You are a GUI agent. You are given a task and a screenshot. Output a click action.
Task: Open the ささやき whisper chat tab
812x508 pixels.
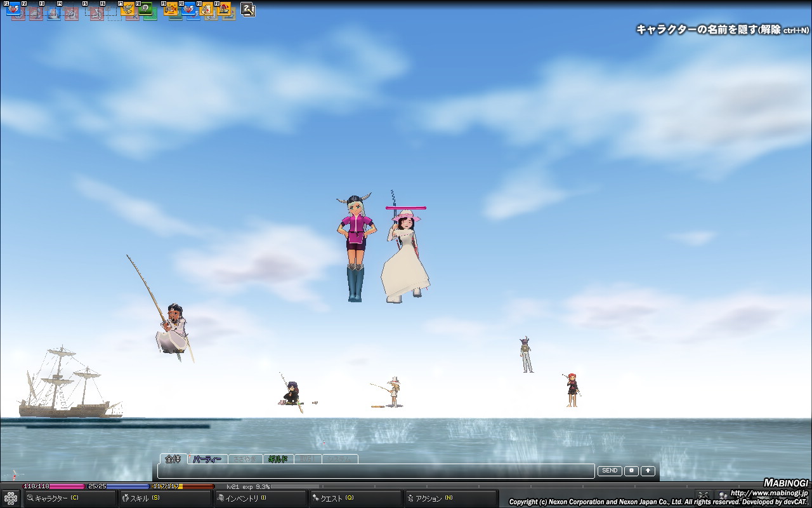(244, 459)
